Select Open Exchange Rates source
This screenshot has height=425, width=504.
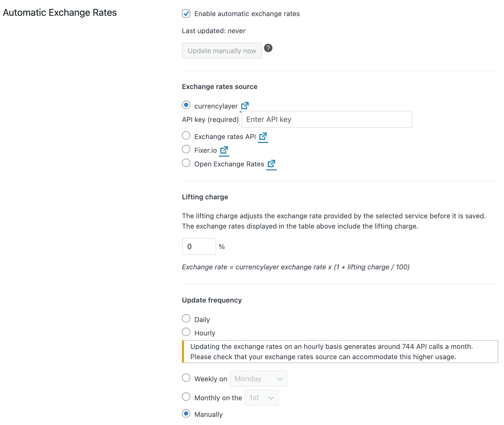coord(186,163)
